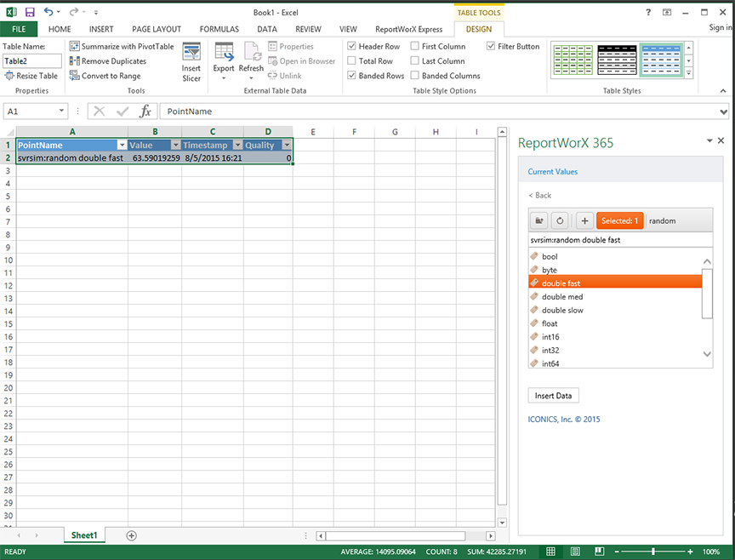Open the FORMULAS ribbon tab
This screenshot has width=735, height=560.
[219, 29]
